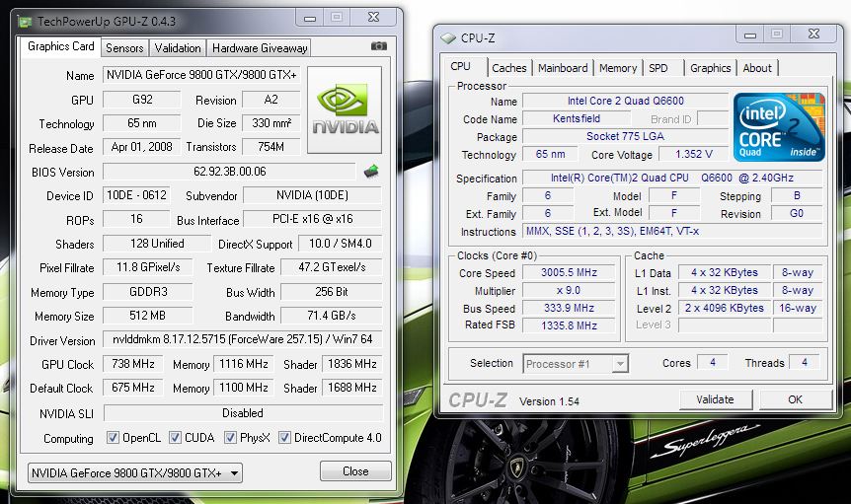Viewport: 851px width, 504px height.
Task: Open the Memory tab in CPU-Z
Action: 618,68
